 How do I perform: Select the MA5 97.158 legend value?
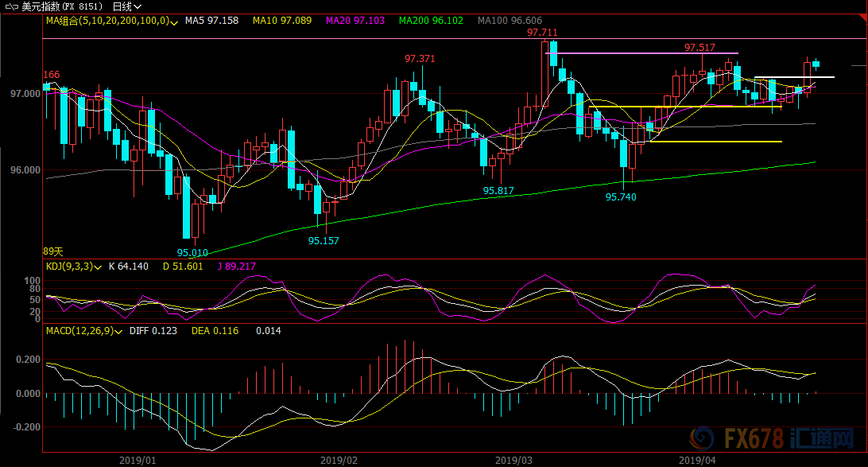(x=211, y=21)
